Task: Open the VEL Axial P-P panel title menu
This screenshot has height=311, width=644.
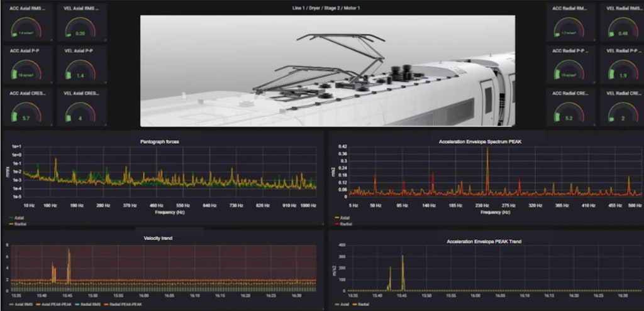Action: 80,50
